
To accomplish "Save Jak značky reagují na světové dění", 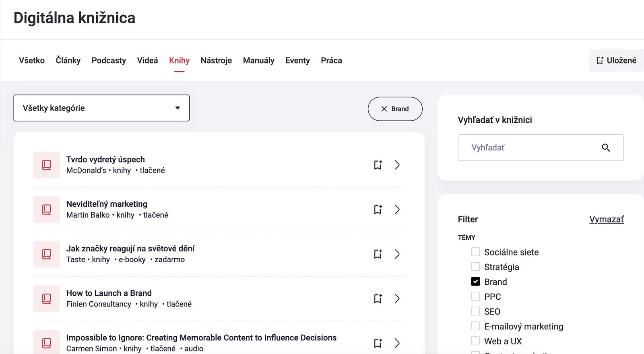I will 378,254.
